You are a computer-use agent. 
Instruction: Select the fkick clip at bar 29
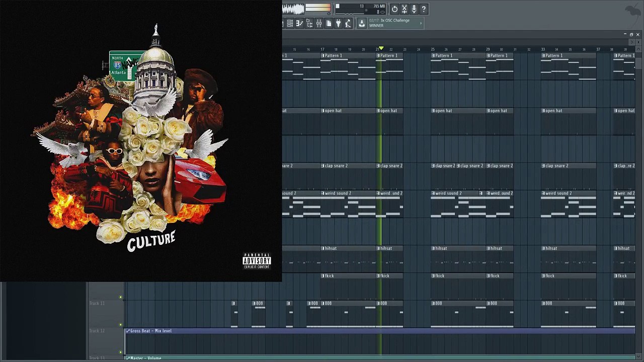(500, 287)
